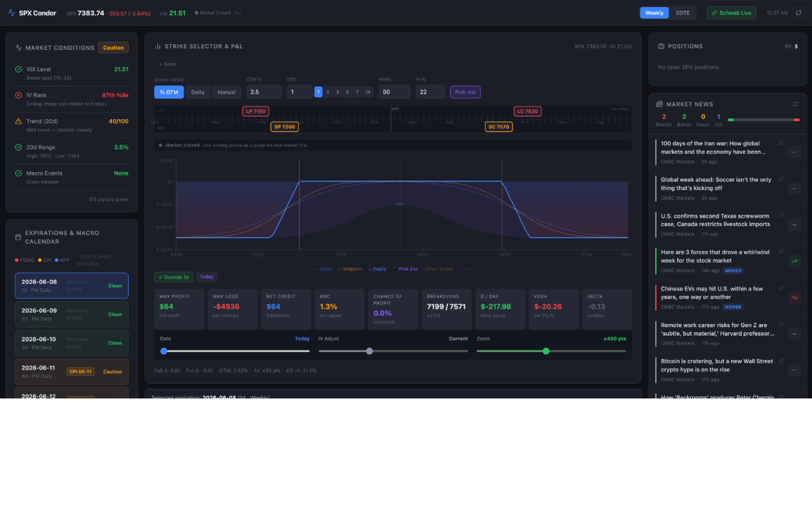The image size is (812, 529).
Task: Open the Iran war article external link icon
Action: pyautogui.click(x=781, y=143)
